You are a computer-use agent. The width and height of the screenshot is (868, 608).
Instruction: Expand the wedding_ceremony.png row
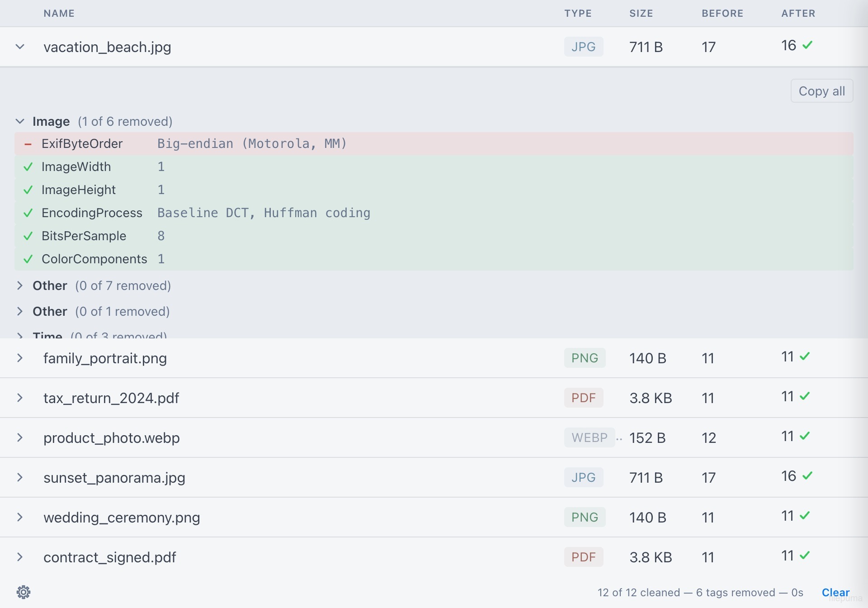coord(20,517)
